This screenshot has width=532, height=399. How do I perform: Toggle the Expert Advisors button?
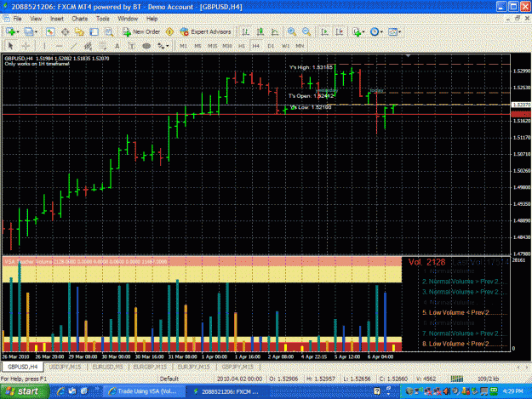pyautogui.click(x=206, y=31)
